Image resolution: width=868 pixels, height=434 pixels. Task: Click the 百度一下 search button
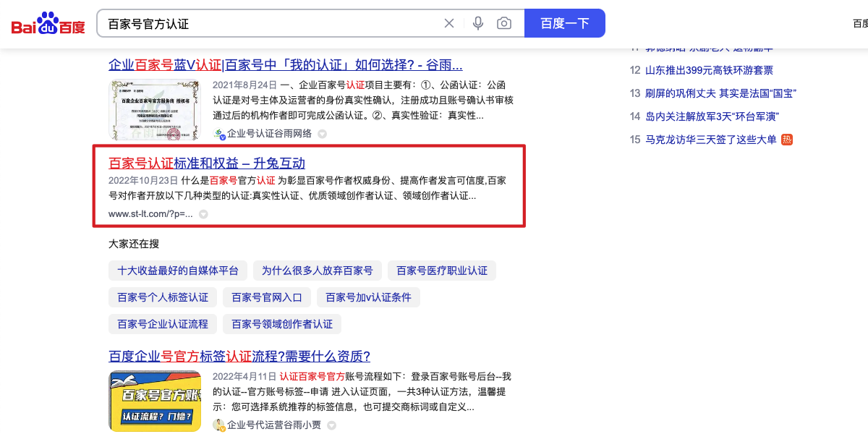[x=565, y=24]
